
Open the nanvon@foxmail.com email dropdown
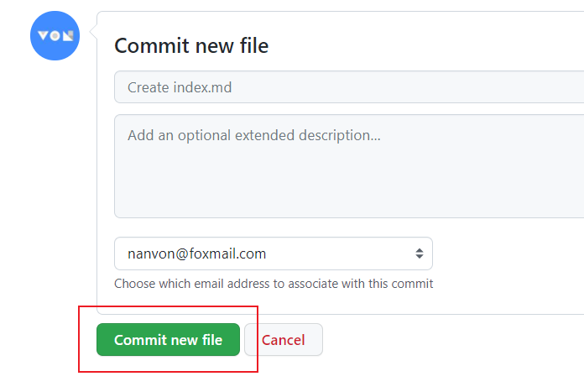274,253
